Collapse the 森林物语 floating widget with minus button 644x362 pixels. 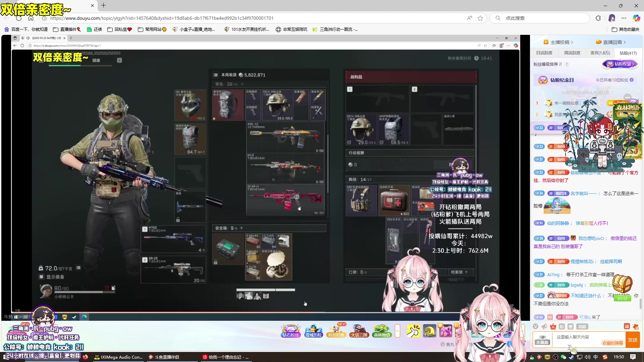pos(628,98)
